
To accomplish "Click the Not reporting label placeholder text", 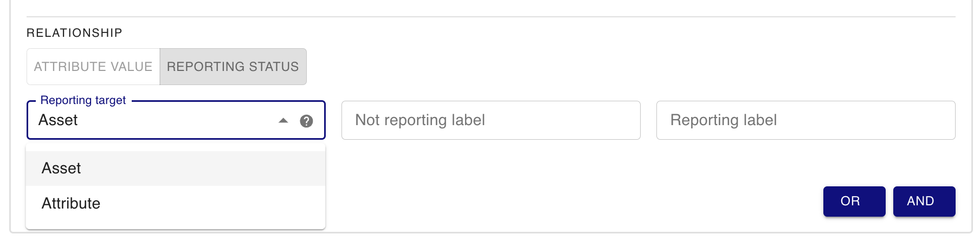I will point(420,120).
